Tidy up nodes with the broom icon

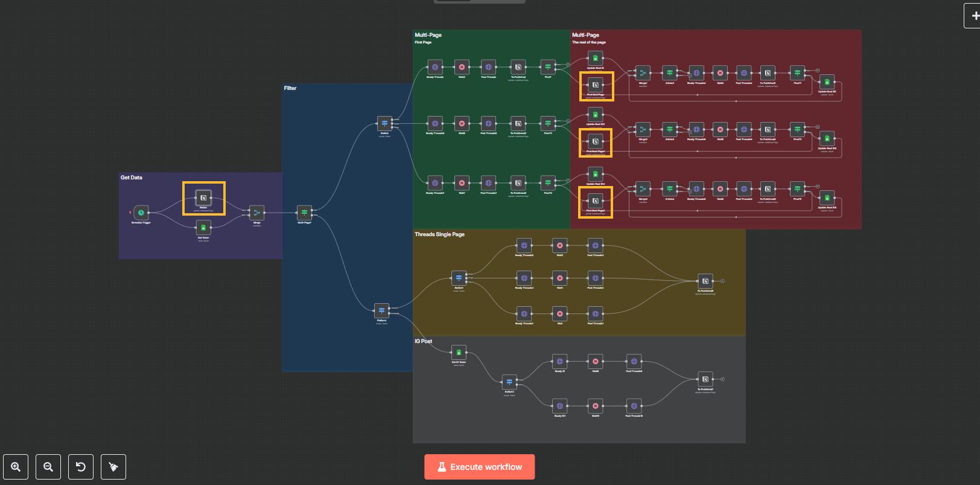[x=113, y=467]
